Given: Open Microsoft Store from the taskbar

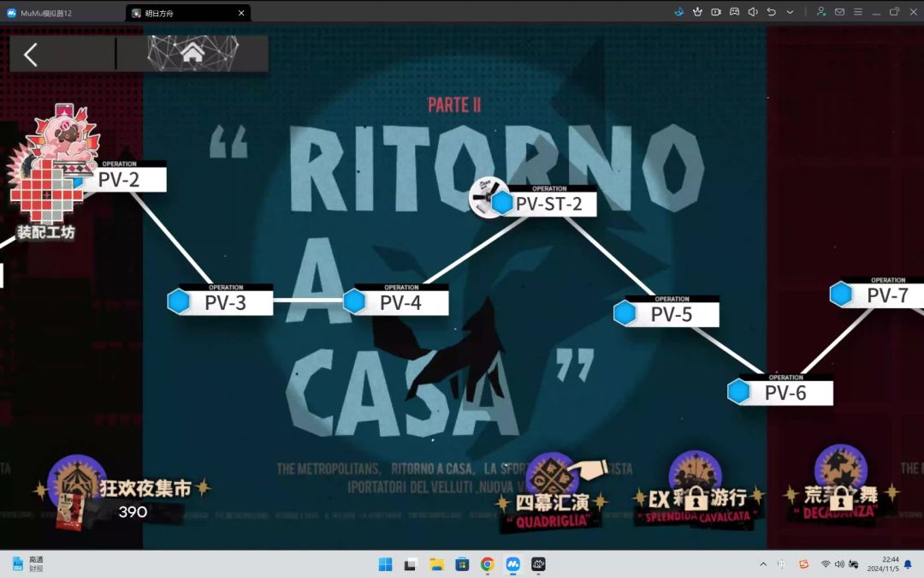Looking at the screenshot, I should pyautogui.click(x=462, y=564).
